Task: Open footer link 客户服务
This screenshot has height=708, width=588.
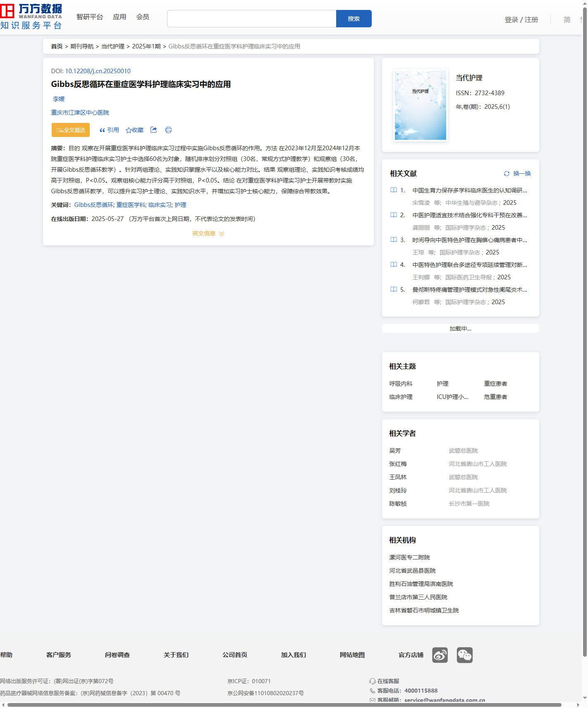Action: coord(59,655)
